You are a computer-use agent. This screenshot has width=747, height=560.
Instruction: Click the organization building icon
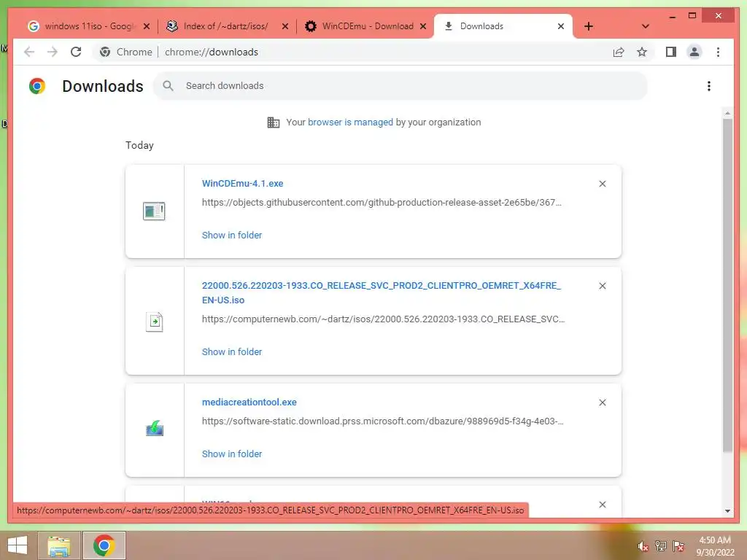pos(273,122)
